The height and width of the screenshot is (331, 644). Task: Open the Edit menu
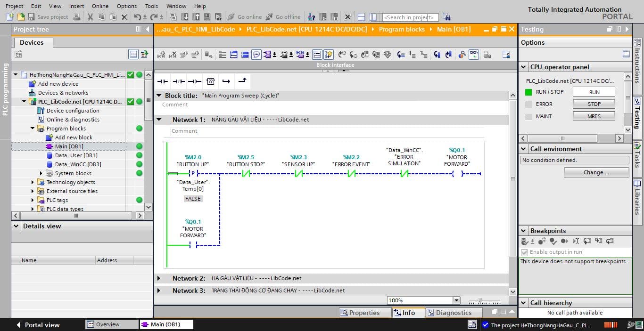36,6
